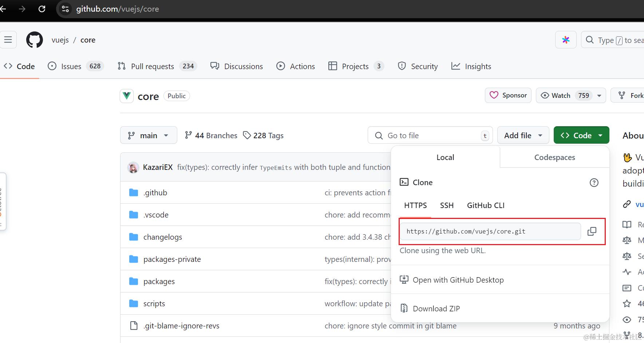Switch to Codespaces tab in clone popup

(554, 157)
